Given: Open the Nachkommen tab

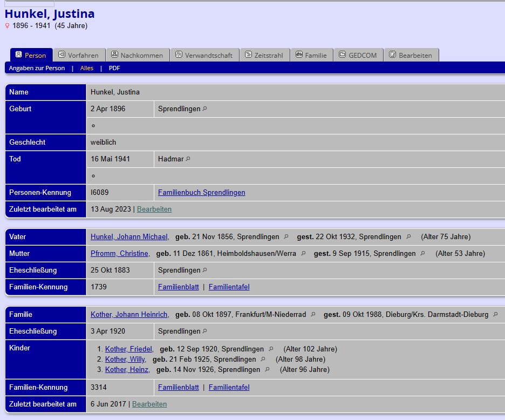Looking at the screenshot, I should point(138,55).
